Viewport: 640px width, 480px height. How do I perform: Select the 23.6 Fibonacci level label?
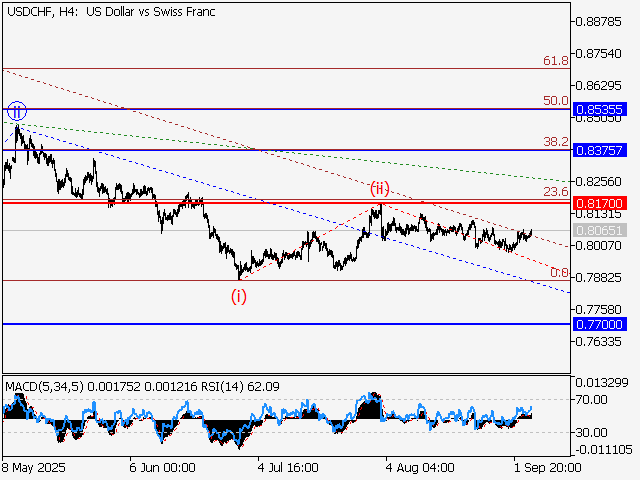[x=556, y=192]
